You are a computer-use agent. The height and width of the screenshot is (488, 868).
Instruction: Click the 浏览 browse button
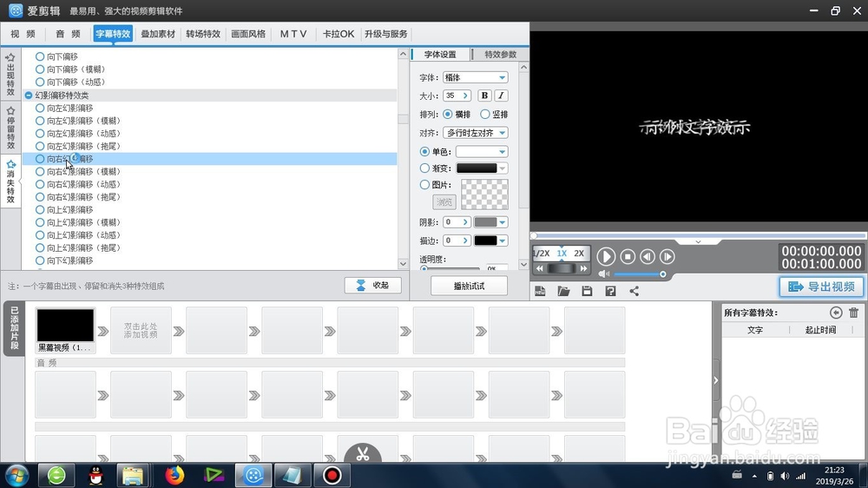point(444,202)
